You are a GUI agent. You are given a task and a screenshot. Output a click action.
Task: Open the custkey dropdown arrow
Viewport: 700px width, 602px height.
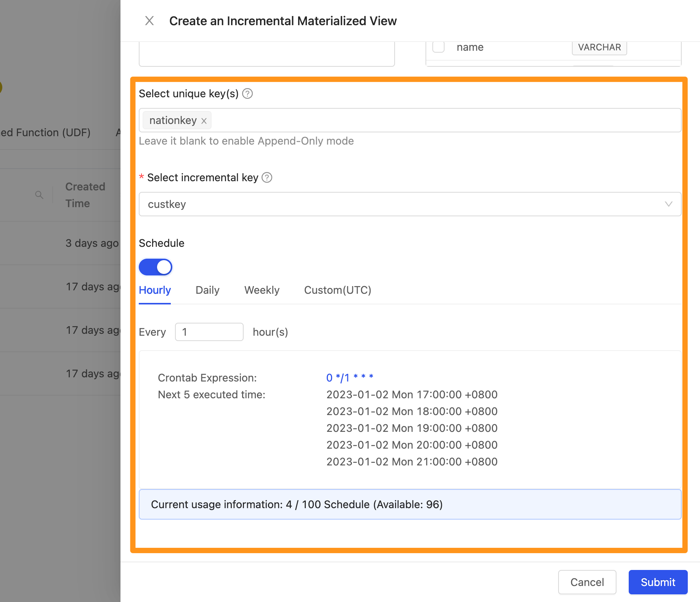pyautogui.click(x=668, y=204)
